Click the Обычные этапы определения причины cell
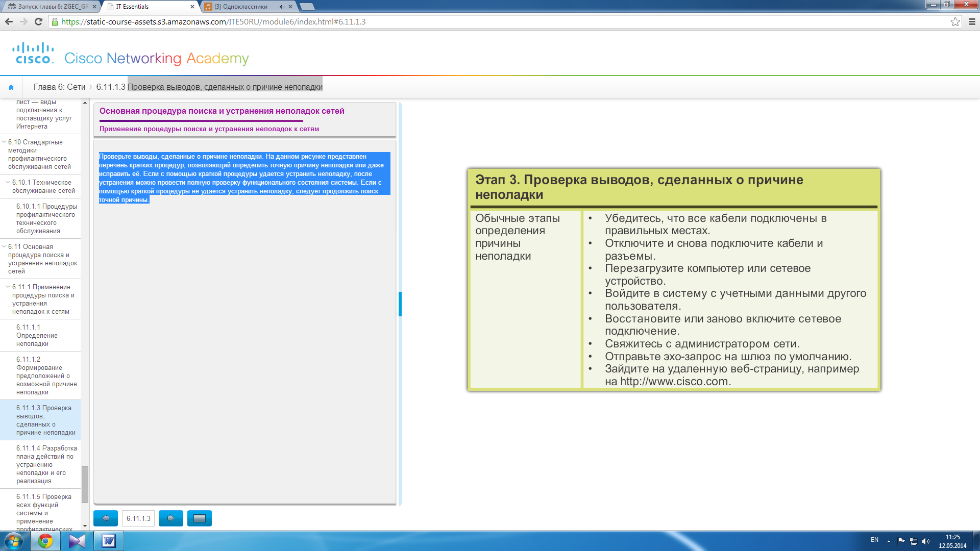980x551 pixels. pyautogui.click(x=525, y=299)
